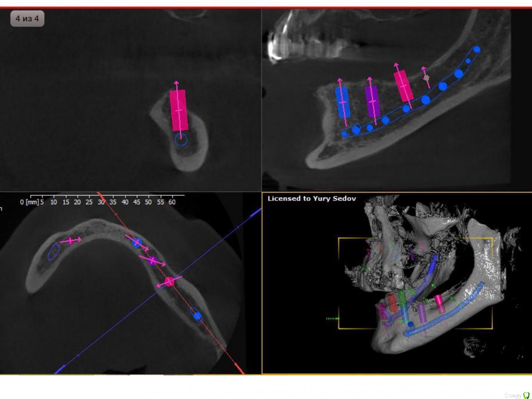The image size is (532, 399).
Task: Click the blue nerve circle below the cross-section implant
Action: (181, 140)
